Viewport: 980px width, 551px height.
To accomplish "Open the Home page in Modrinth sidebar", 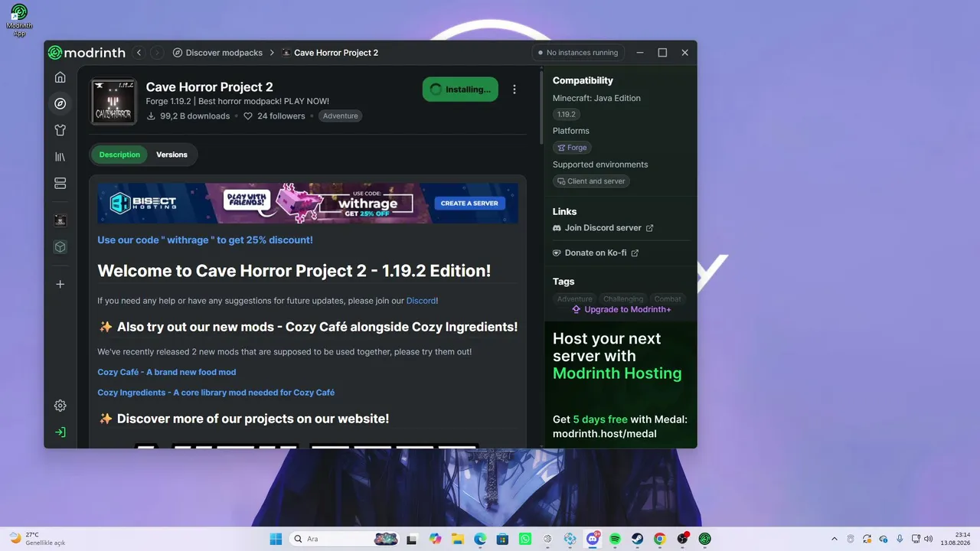I will tap(60, 77).
